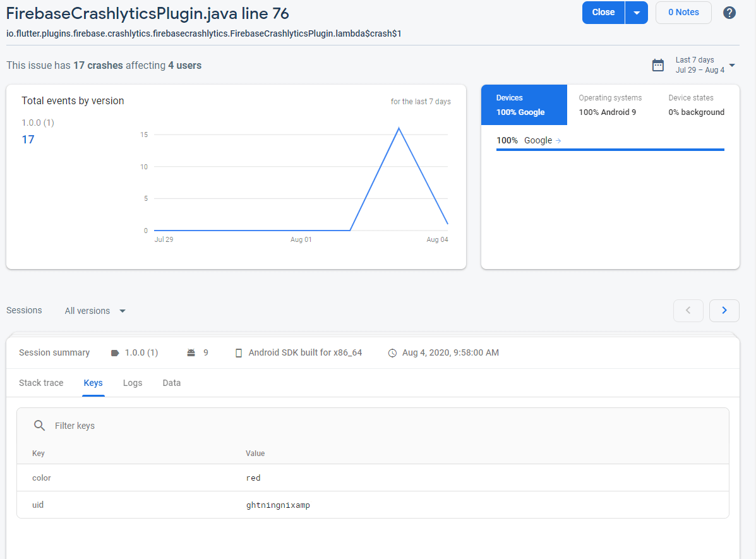
Task: Click the Key column header
Action: point(38,454)
